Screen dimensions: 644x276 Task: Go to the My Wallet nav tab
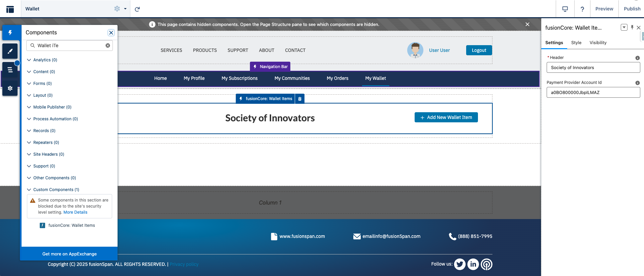click(376, 78)
